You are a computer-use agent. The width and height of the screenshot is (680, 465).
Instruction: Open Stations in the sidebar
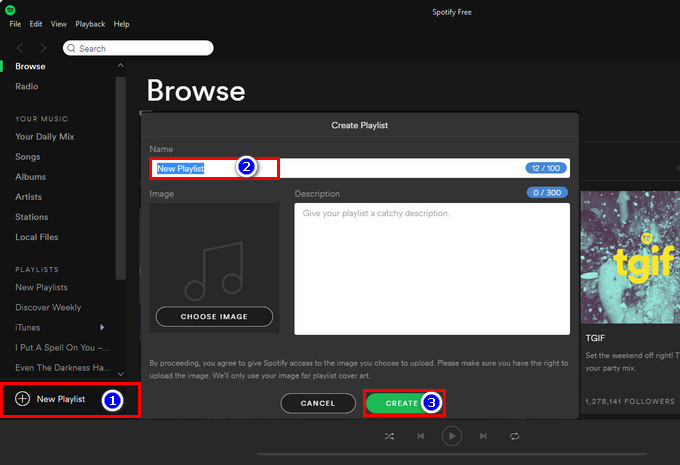click(x=32, y=217)
